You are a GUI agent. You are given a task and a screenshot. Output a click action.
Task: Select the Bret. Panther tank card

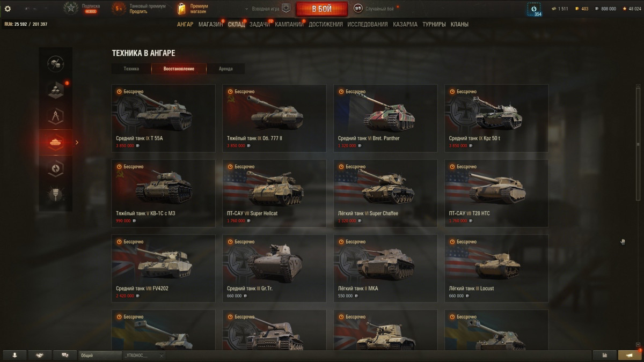pos(385,118)
